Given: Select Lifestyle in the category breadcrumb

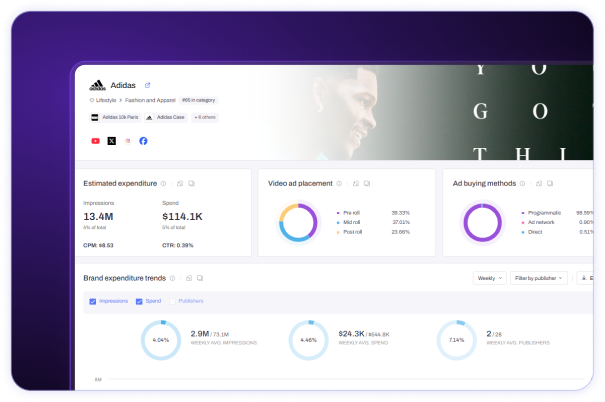Looking at the screenshot, I should [103, 100].
